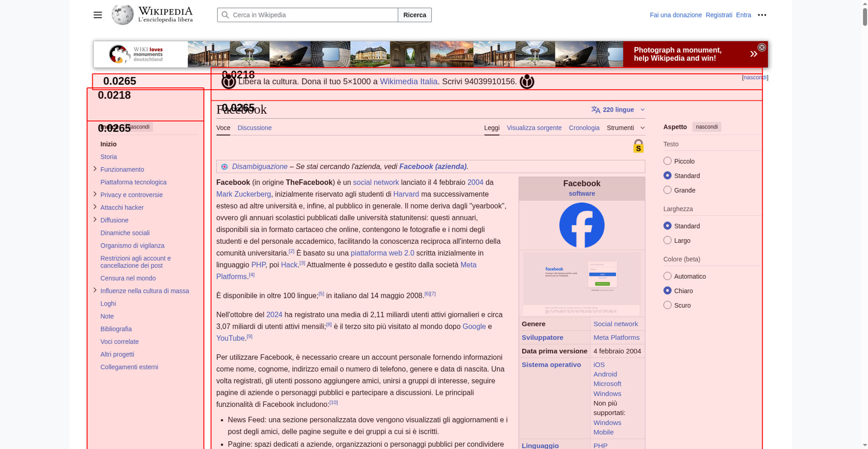The image size is (868, 449).
Task: Go to Dinamiche sociali in contents
Action: click(x=125, y=233)
